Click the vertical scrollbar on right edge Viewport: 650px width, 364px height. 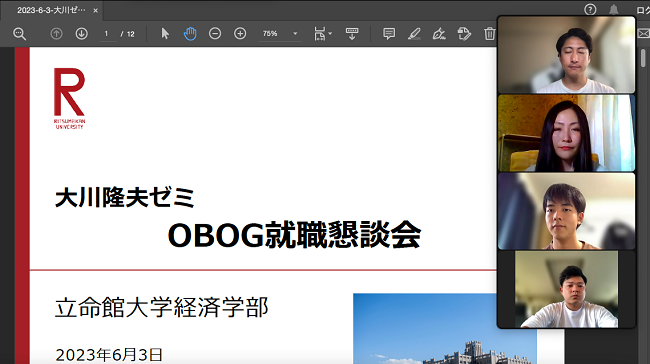coord(643,58)
